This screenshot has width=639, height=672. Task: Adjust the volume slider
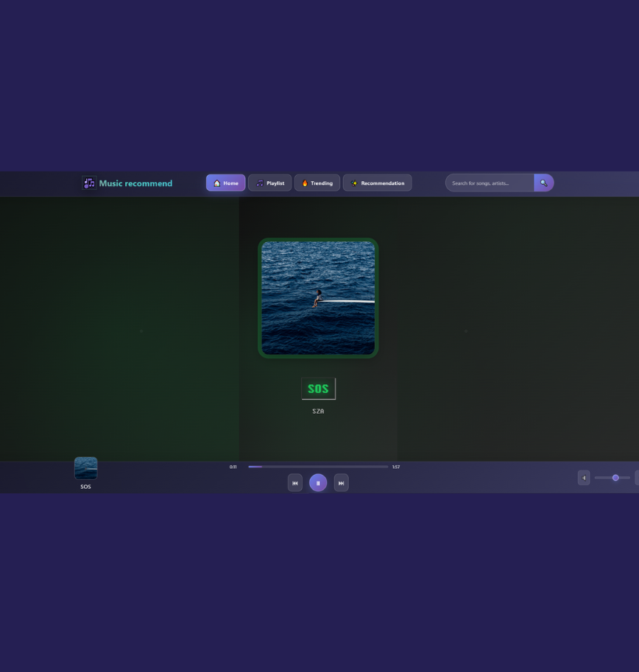click(612, 478)
